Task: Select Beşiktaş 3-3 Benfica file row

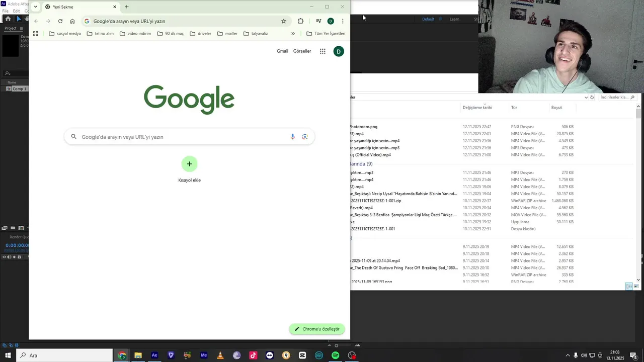Action: pyautogui.click(x=463, y=215)
